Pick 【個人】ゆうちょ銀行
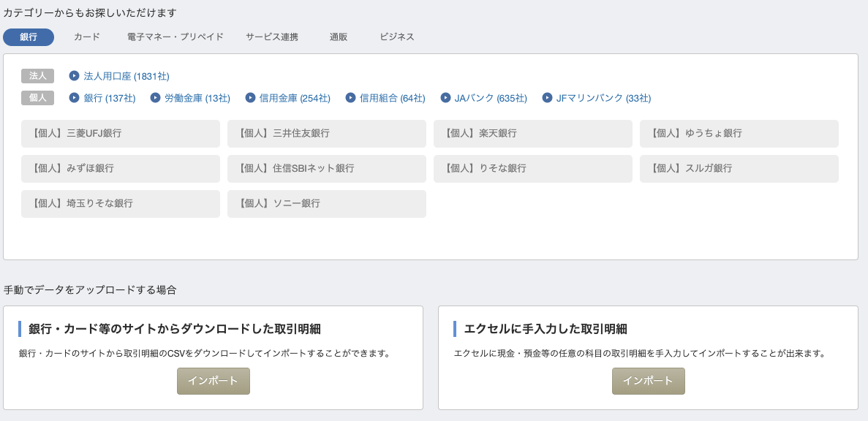868x421 pixels. point(739,134)
